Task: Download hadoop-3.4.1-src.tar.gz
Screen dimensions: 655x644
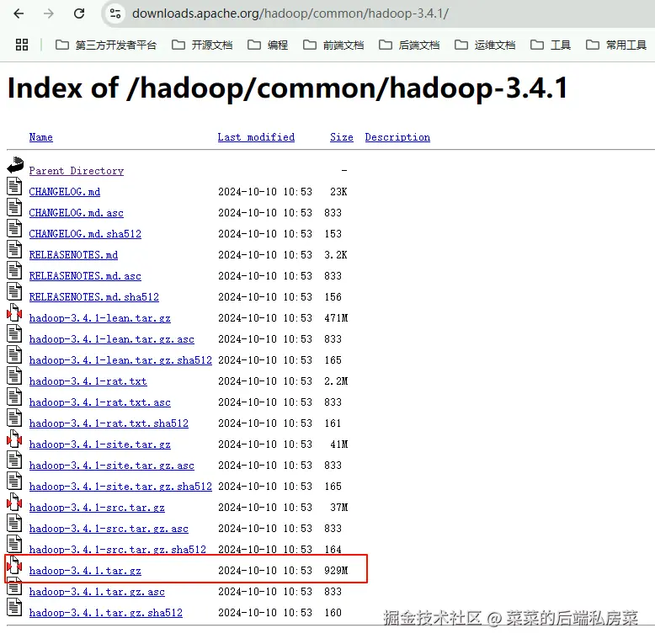Action: click(x=97, y=508)
